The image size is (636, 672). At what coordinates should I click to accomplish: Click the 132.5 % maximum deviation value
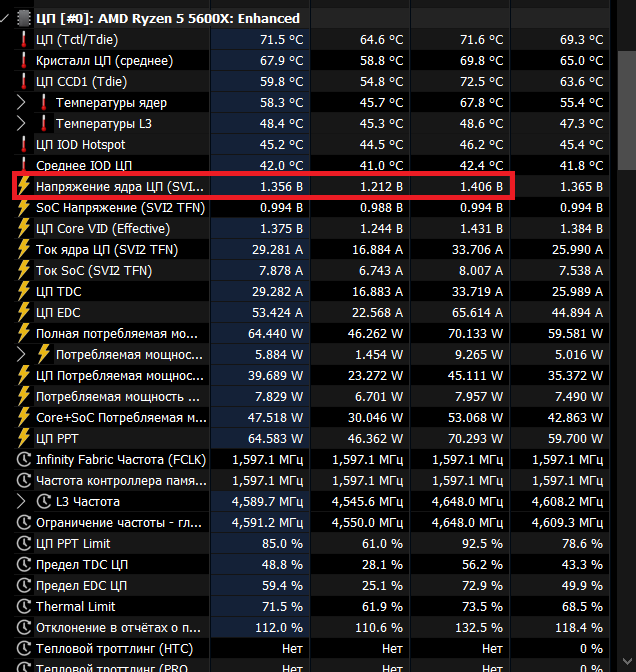pos(479,627)
